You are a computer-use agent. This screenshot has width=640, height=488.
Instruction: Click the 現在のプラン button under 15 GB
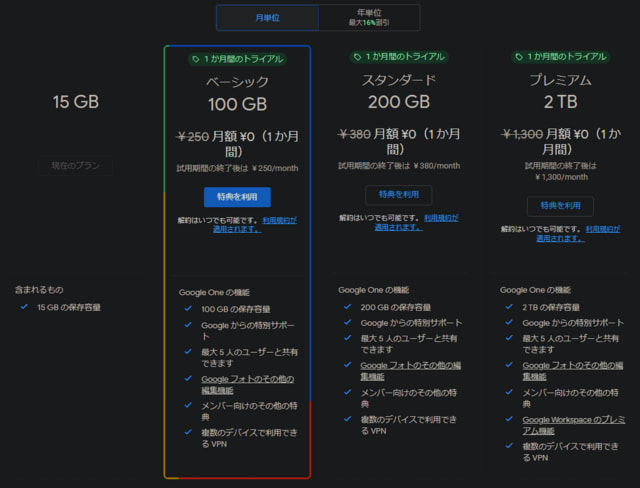tap(76, 166)
